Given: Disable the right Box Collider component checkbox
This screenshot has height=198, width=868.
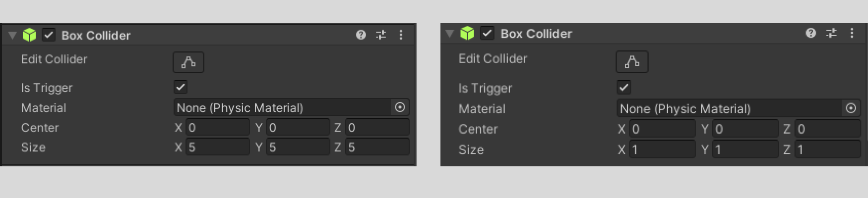Looking at the screenshot, I should click(x=488, y=33).
